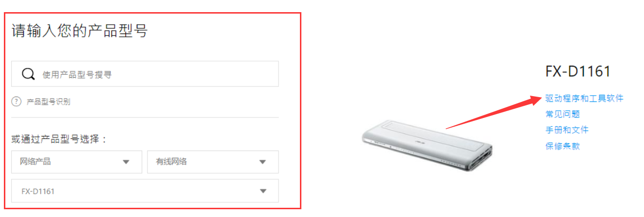Click the arrow icon on 网络产品 dropdown
644x217 pixels.
[x=126, y=162]
